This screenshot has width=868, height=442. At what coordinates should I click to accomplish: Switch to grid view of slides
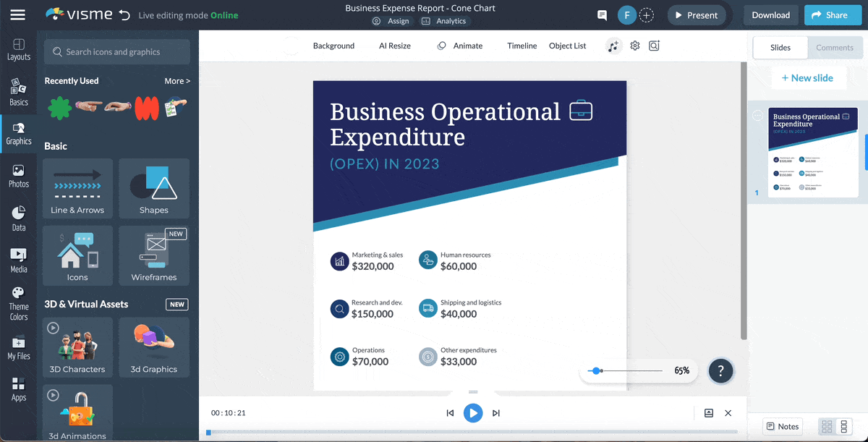(827, 427)
